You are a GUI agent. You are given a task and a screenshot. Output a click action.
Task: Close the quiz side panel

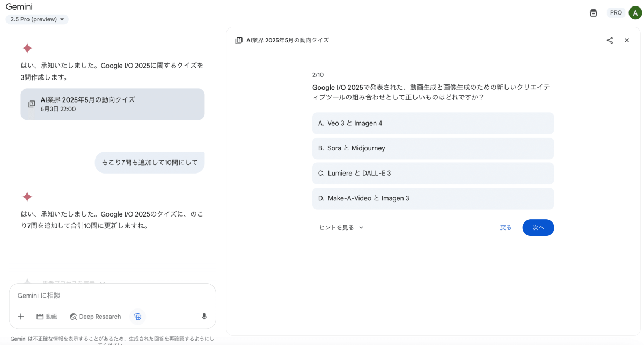point(626,40)
